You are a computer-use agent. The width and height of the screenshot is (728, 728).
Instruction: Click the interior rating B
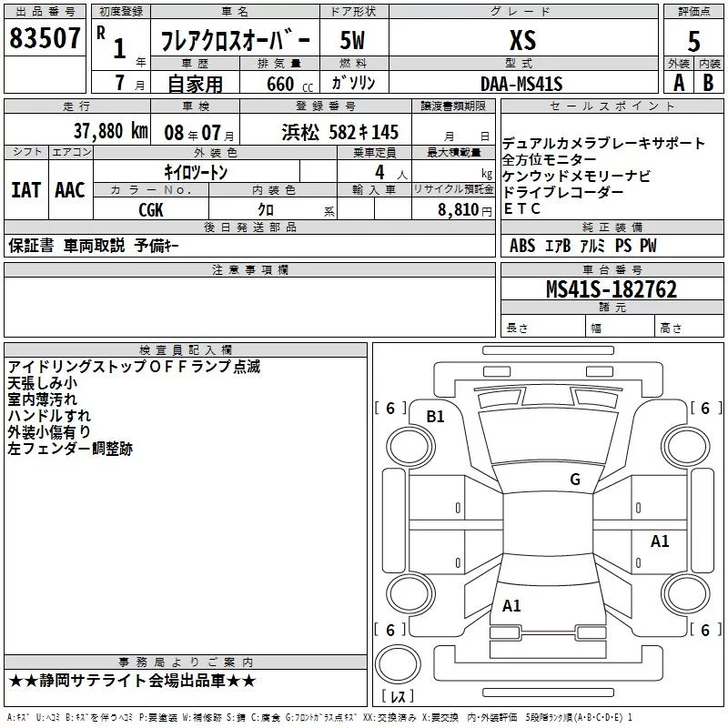(708, 83)
